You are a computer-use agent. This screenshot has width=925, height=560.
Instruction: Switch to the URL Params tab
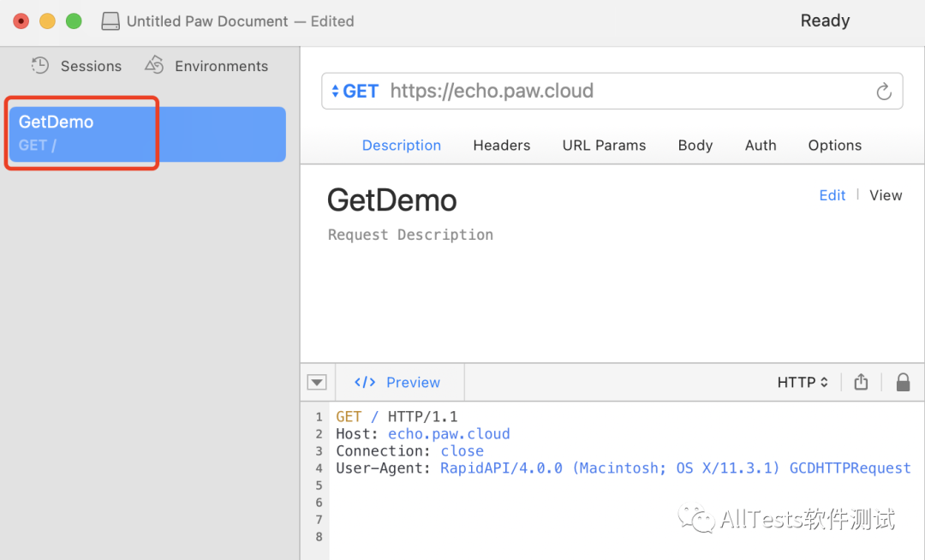(604, 146)
